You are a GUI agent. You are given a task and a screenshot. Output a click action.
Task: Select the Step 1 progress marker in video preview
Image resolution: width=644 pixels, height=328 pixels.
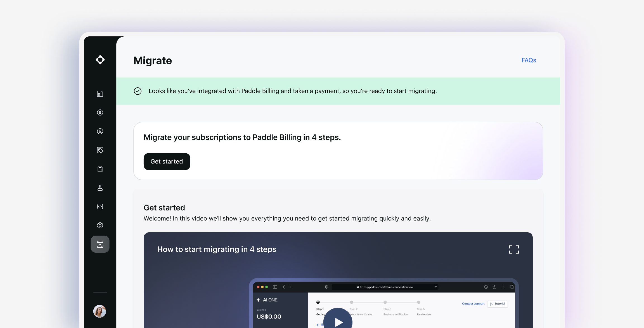318,302
